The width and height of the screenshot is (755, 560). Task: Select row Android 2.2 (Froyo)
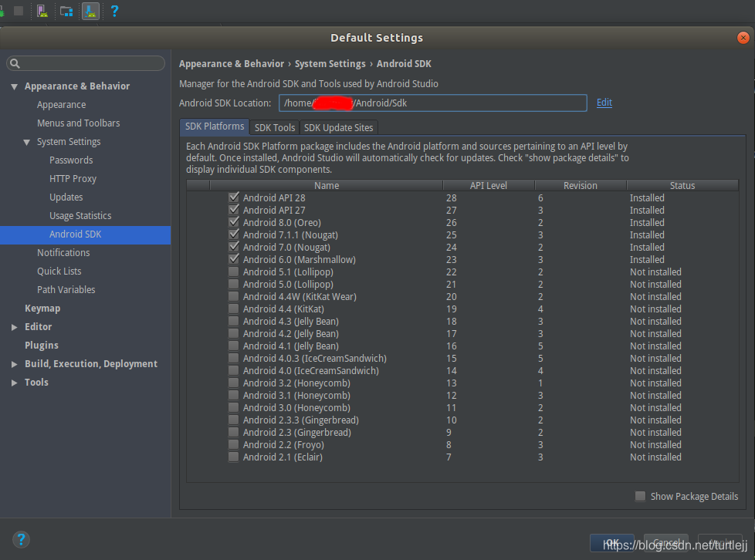pyautogui.click(x=462, y=444)
